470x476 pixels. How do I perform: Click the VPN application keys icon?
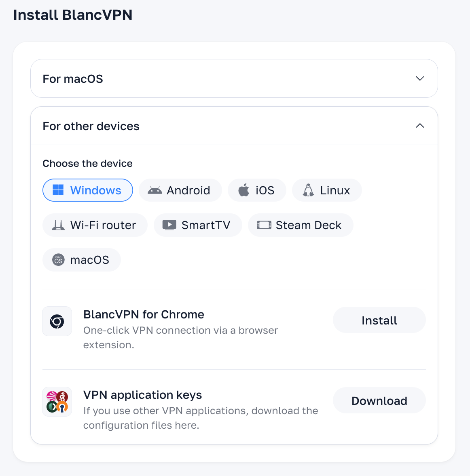57,402
